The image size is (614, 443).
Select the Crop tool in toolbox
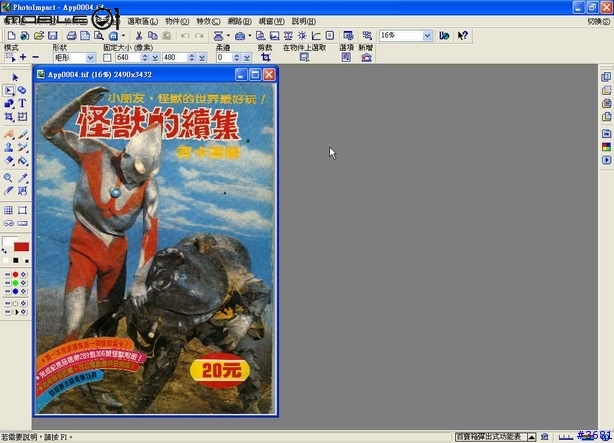[9, 117]
